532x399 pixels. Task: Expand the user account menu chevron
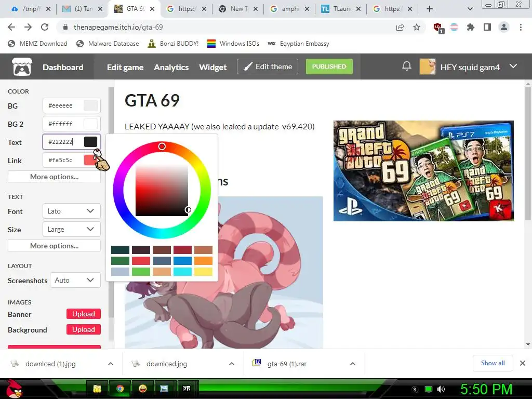(513, 66)
